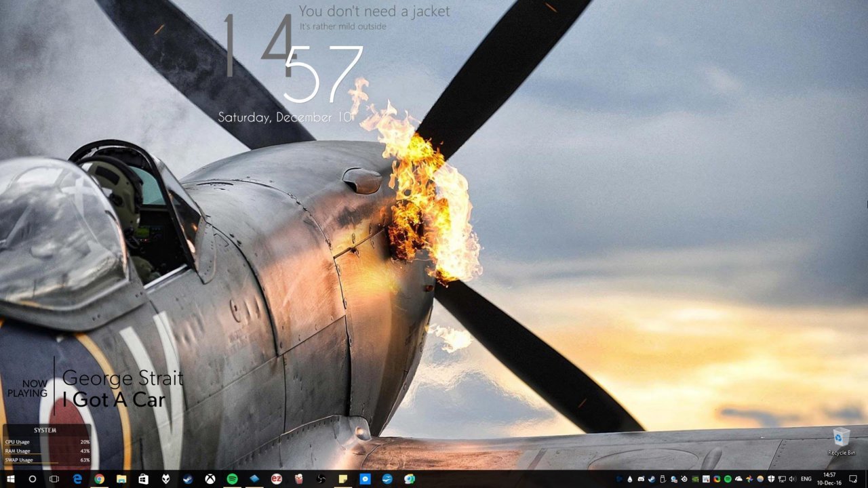Open the taskbar clock showing 14:57

point(829,479)
